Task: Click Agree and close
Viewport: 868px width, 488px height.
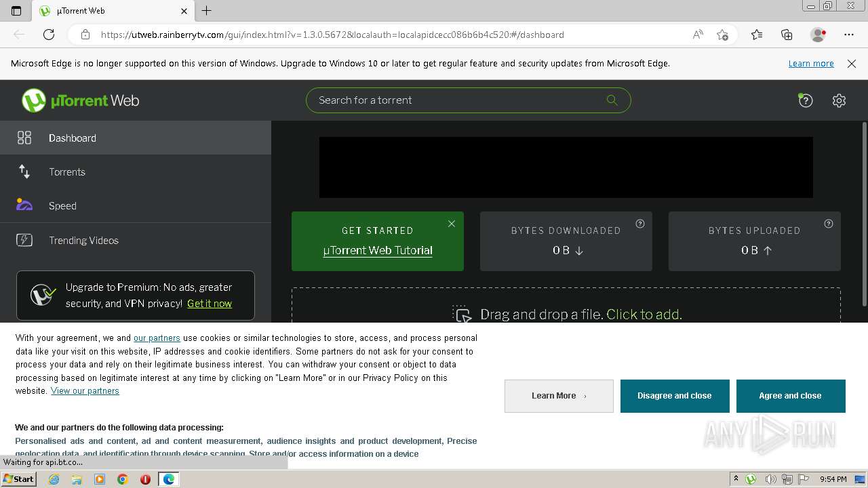Action: coord(791,396)
